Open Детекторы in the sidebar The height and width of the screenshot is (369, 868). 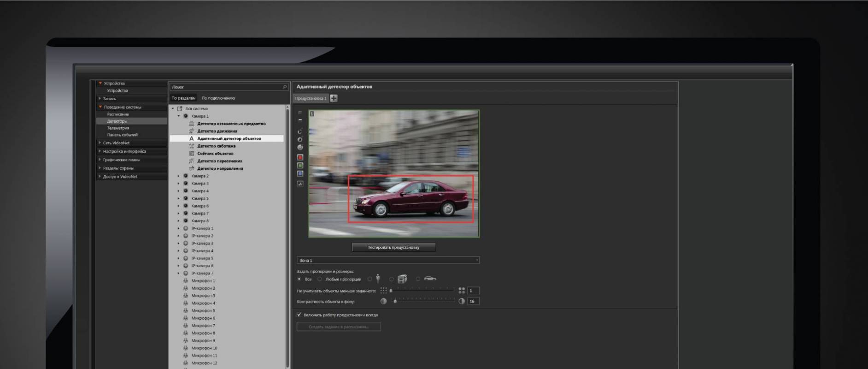131,121
